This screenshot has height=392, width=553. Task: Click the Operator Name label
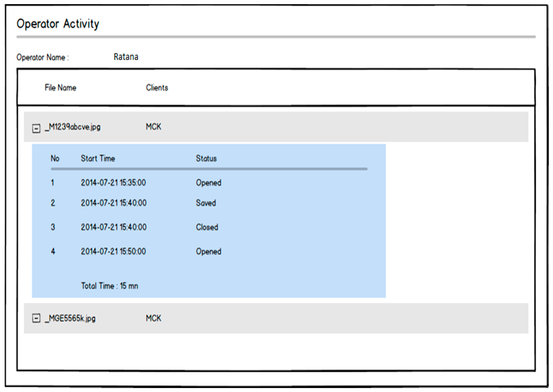pyautogui.click(x=42, y=58)
